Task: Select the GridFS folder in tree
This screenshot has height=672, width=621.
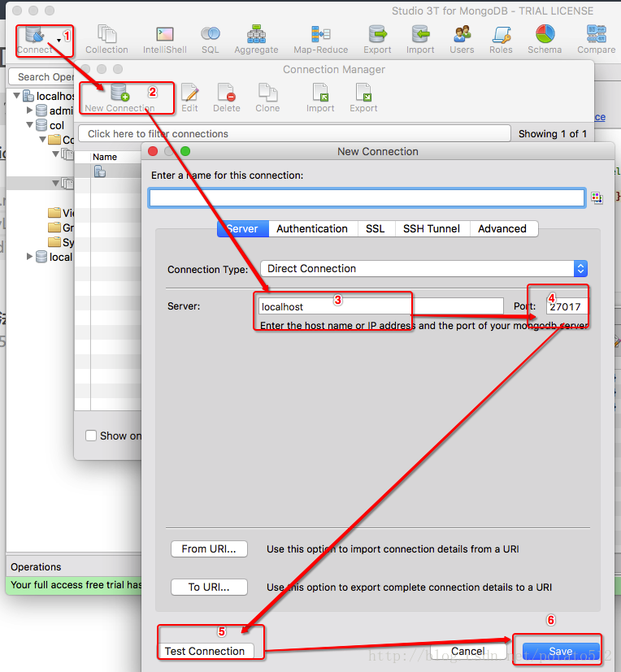Action: click(x=61, y=228)
